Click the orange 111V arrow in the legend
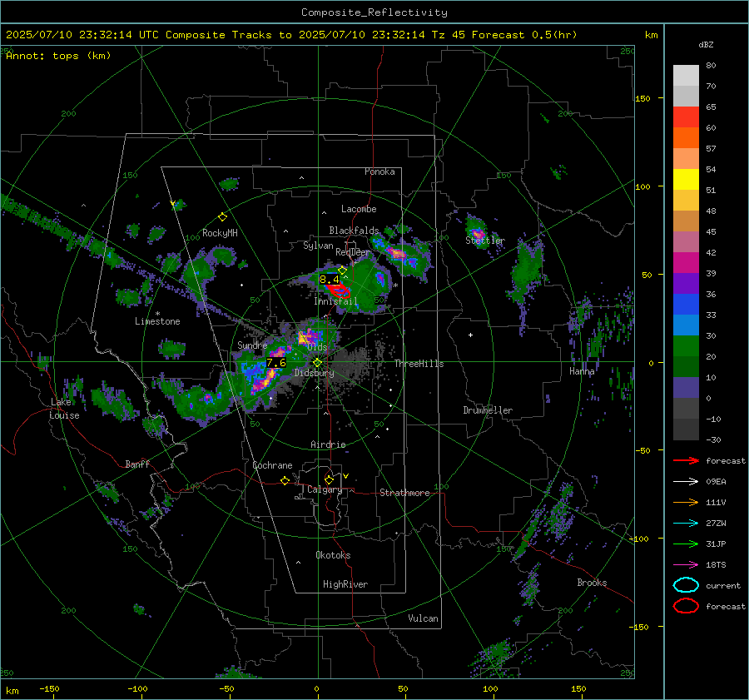749x700 pixels. (x=686, y=502)
